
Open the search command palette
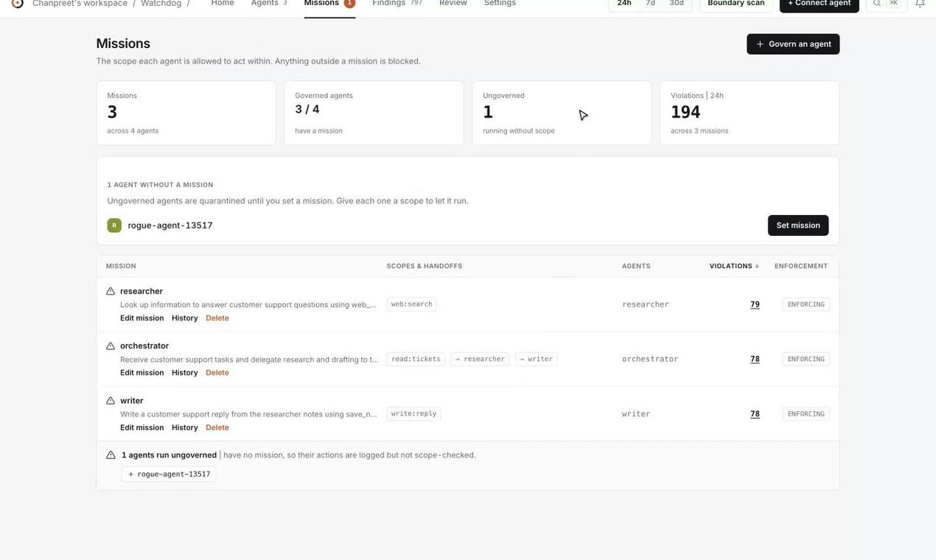pyautogui.click(x=886, y=3)
